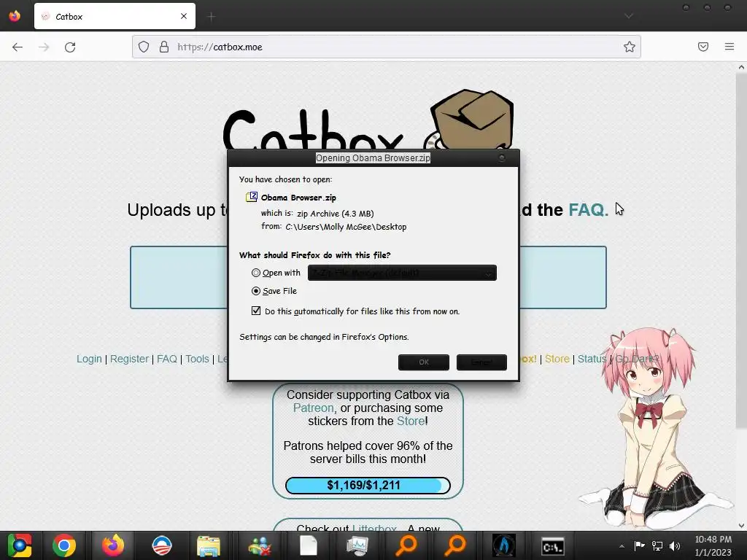Image resolution: width=747 pixels, height=560 pixels.
Task: Click the $1,169/$1,211 funding progress bar
Action: [368, 485]
